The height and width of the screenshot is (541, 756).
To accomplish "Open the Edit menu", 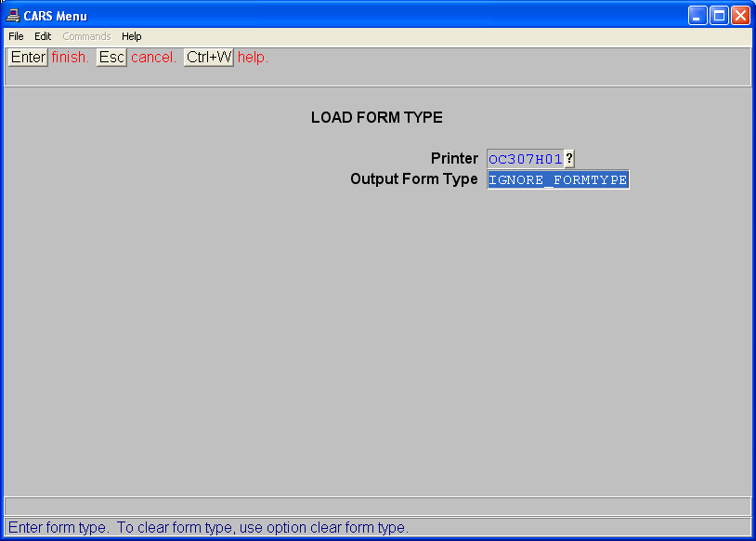I will click(x=43, y=36).
